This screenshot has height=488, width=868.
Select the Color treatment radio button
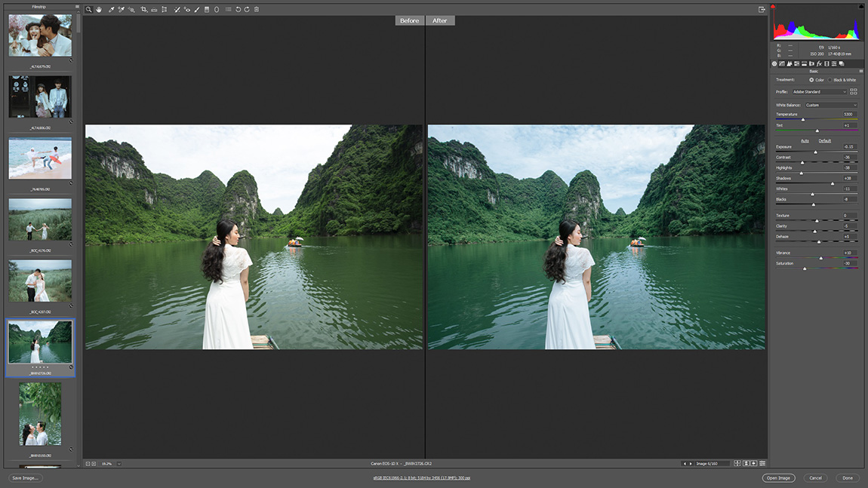811,80
